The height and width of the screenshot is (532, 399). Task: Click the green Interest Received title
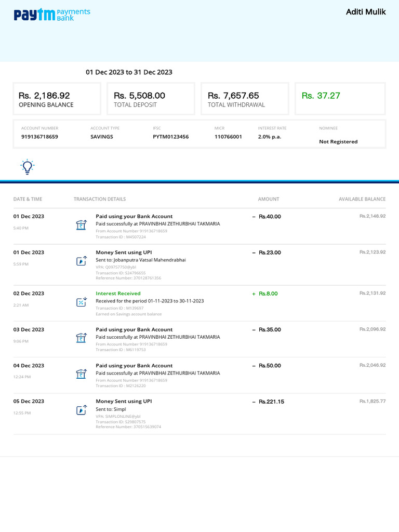click(118, 294)
